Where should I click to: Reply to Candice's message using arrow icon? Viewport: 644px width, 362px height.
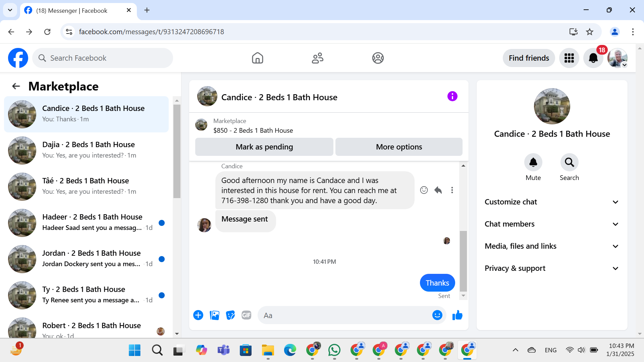pos(438,190)
